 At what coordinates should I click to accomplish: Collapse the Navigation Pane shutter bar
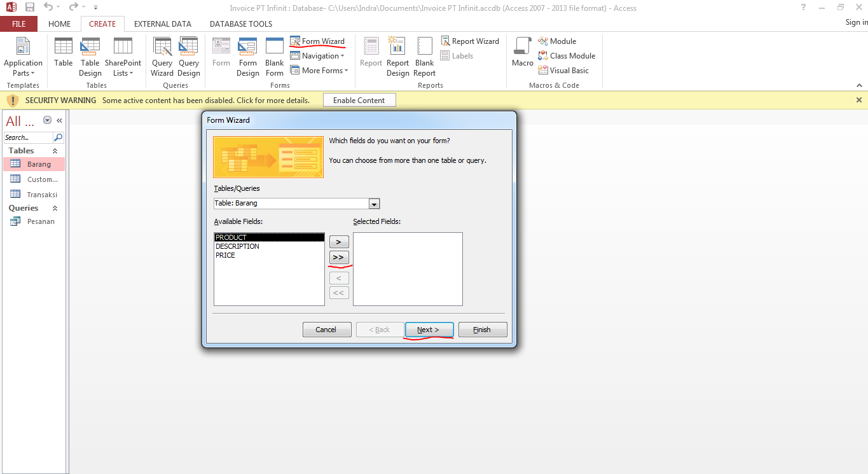[59, 120]
